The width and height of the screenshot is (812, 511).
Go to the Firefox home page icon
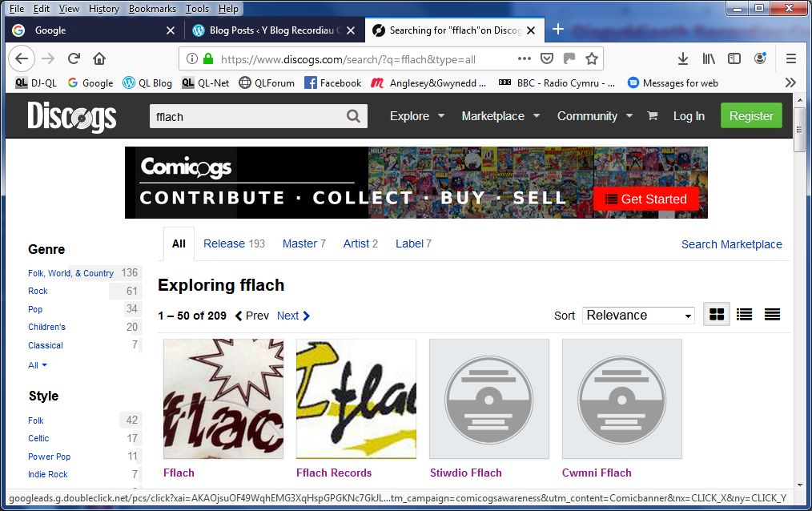[x=99, y=58]
